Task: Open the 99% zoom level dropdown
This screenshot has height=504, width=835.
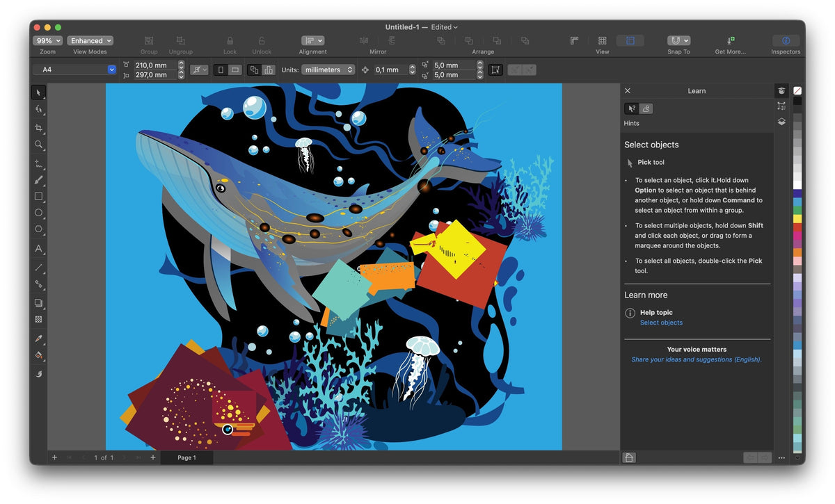Action: click(48, 40)
